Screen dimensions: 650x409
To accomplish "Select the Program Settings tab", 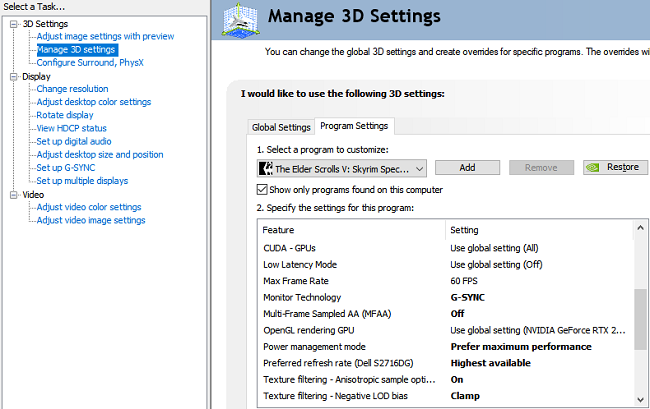I will point(353,126).
